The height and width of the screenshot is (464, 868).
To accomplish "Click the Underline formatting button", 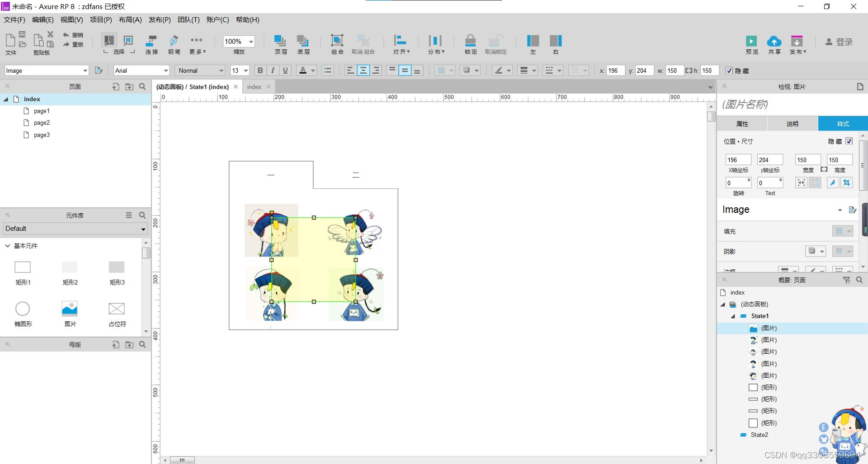I will click(285, 70).
